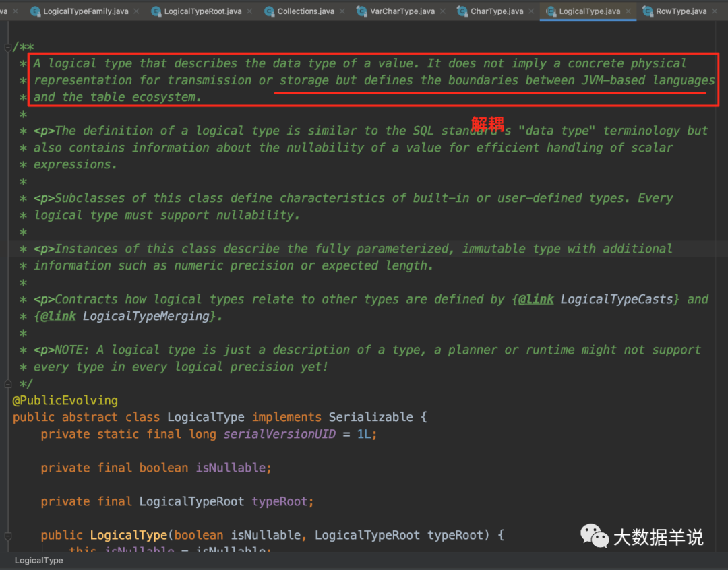Click the typeRoot field name

tap(280, 501)
